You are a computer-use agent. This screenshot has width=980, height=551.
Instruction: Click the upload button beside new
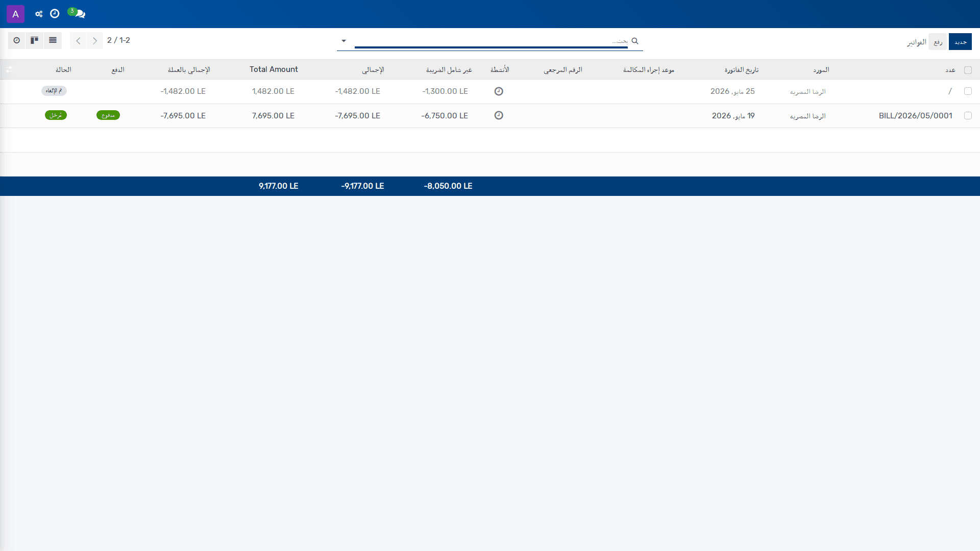[x=938, y=42]
